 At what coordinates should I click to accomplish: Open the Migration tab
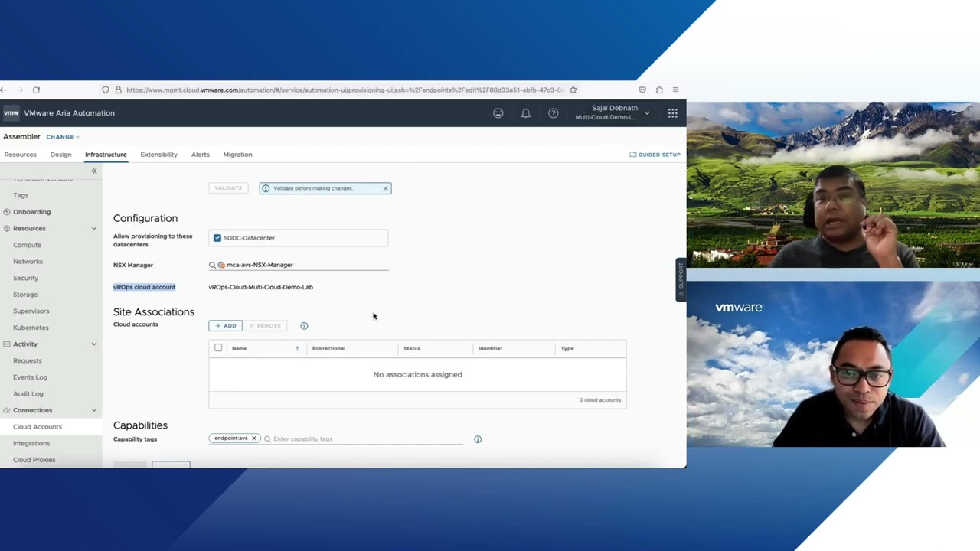237,155
